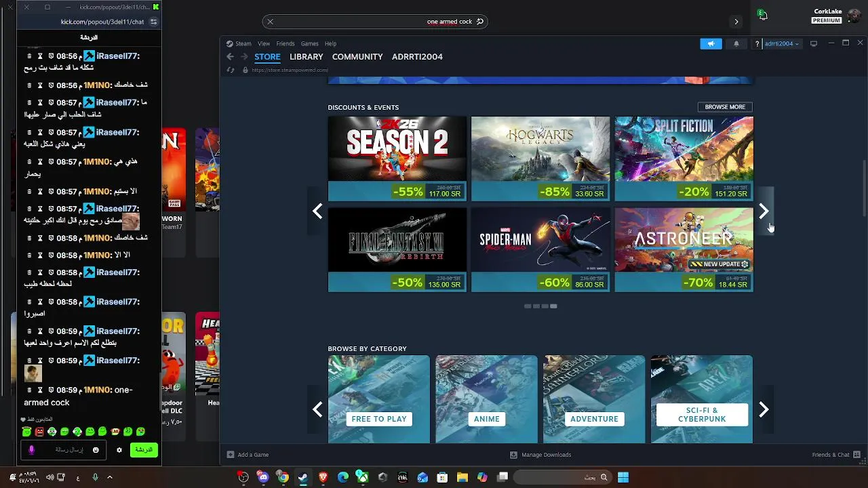
Task: Open Steam announcements megaphone button
Action: click(x=711, y=43)
